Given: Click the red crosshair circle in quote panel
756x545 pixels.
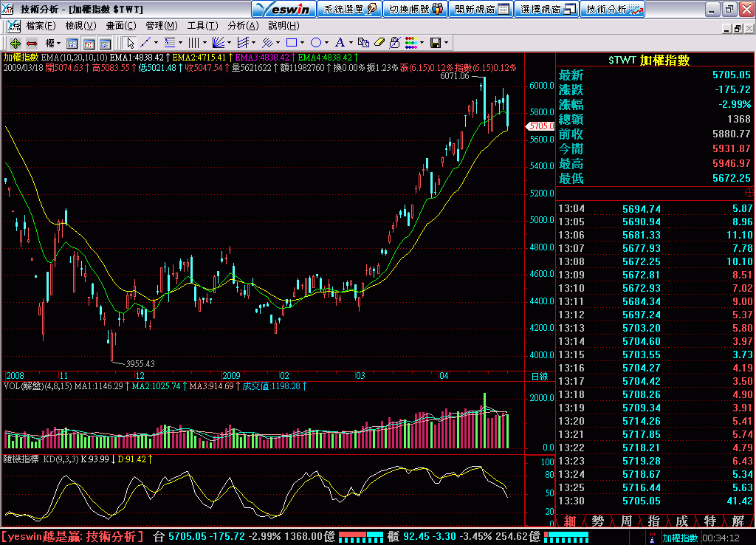Looking at the screenshot, I should 749,193.
